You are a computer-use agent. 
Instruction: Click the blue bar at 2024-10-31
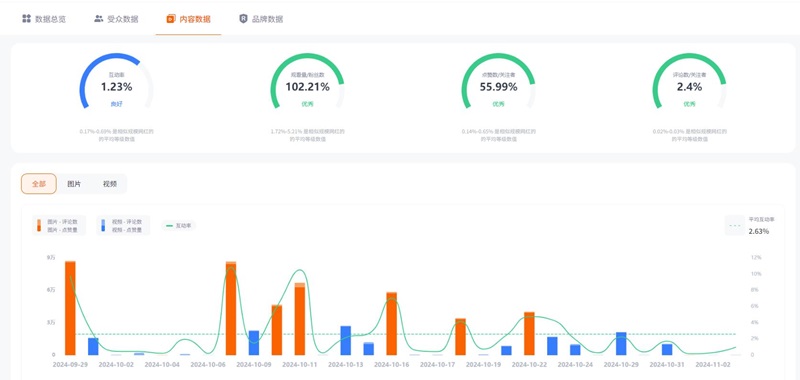667,349
